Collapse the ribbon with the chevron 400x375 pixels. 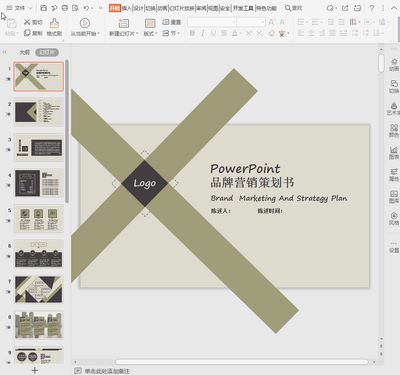pos(394,8)
